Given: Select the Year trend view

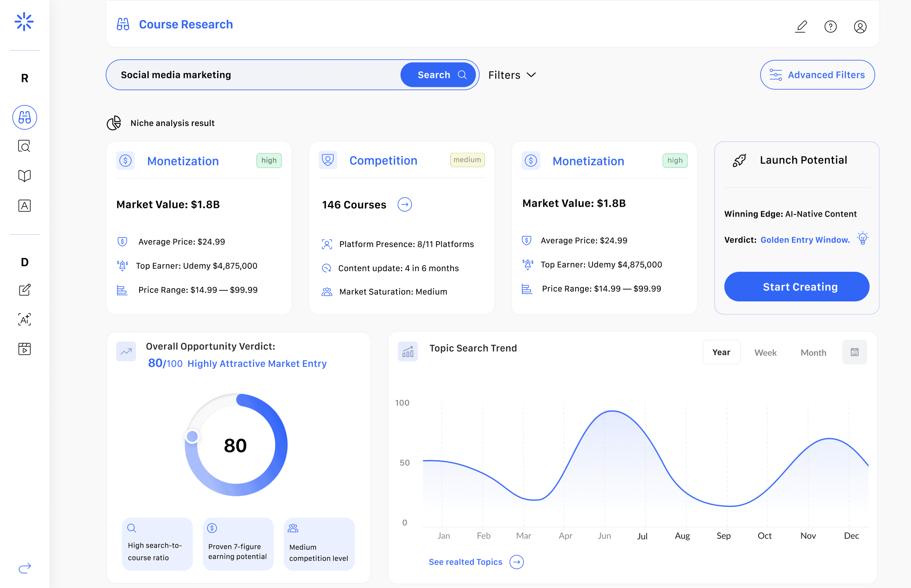Looking at the screenshot, I should 721,352.
